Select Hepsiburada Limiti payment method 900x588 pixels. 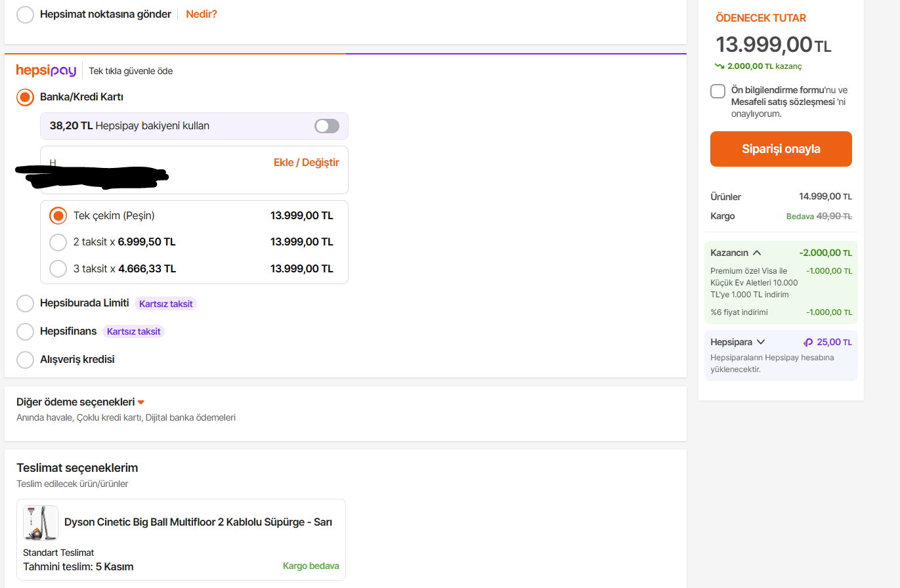click(25, 303)
